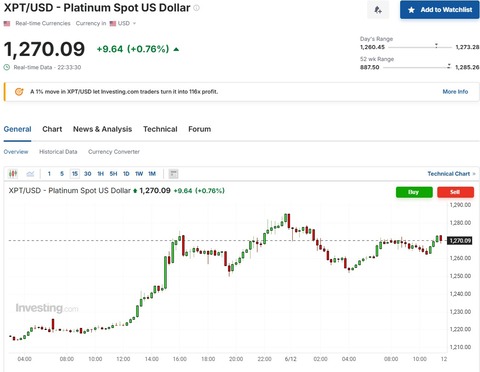Open the chart layout icon next to 1M

click(x=173, y=174)
